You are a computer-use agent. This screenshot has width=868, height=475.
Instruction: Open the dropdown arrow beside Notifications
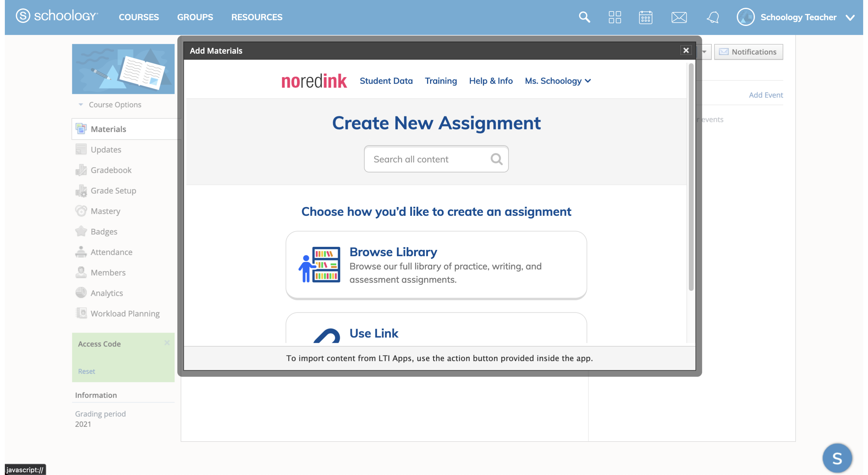coord(704,52)
